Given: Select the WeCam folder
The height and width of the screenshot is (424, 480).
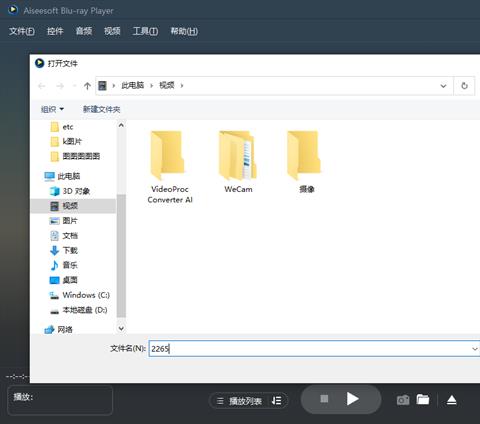Looking at the screenshot, I should tap(238, 162).
